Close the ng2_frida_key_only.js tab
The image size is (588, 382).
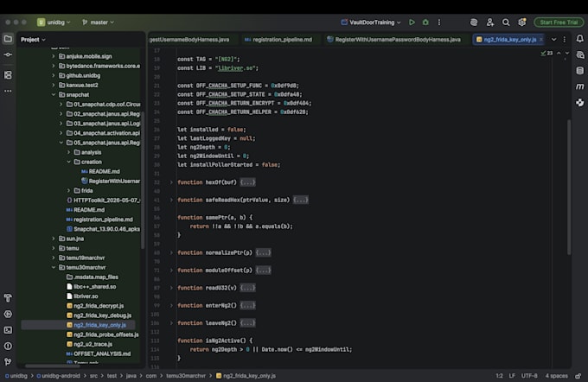click(x=541, y=40)
